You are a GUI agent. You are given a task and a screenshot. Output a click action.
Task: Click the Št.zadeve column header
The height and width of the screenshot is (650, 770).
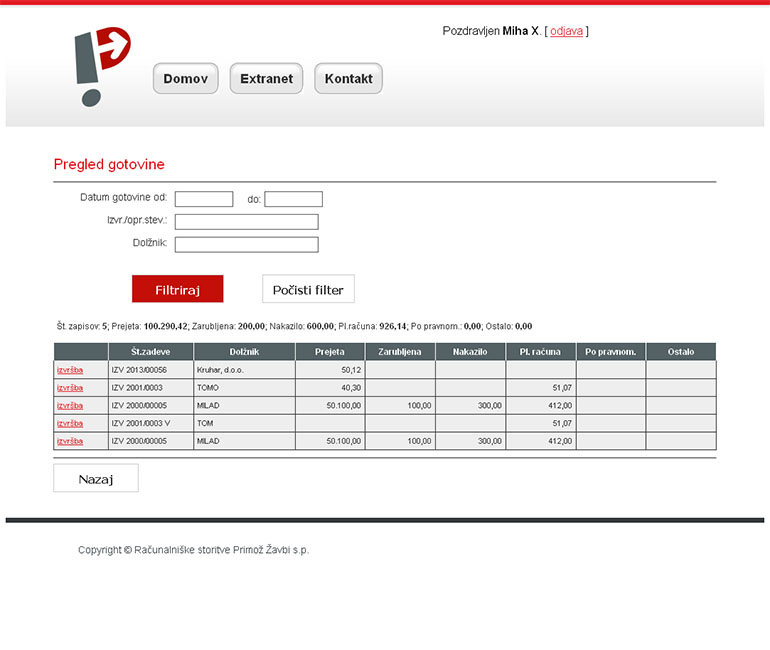click(x=151, y=352)
